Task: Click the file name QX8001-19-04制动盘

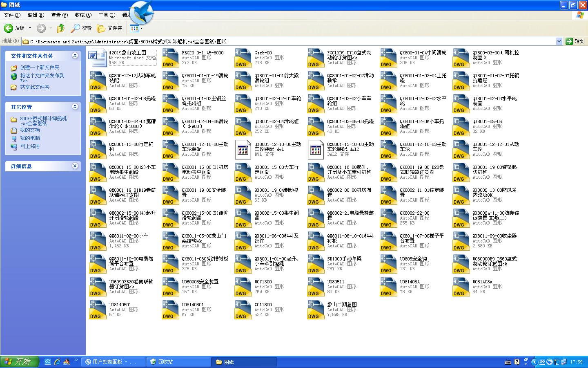Action: click(x=276, y=190)
